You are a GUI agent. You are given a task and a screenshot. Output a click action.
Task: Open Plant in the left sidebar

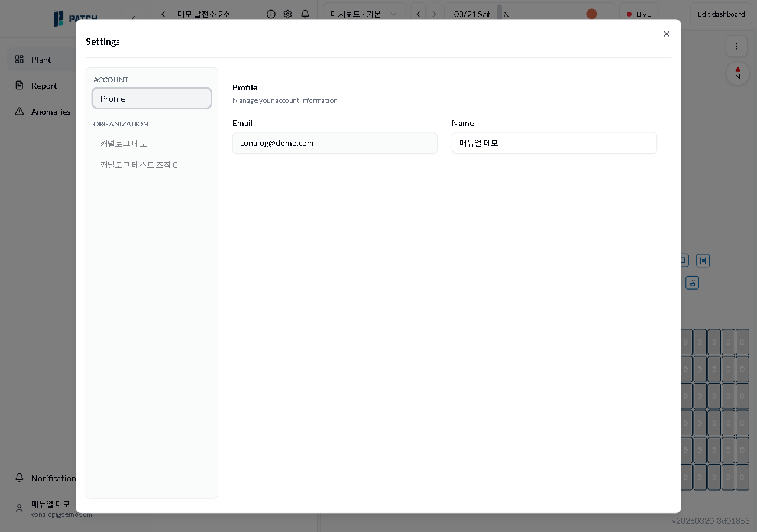41,59
